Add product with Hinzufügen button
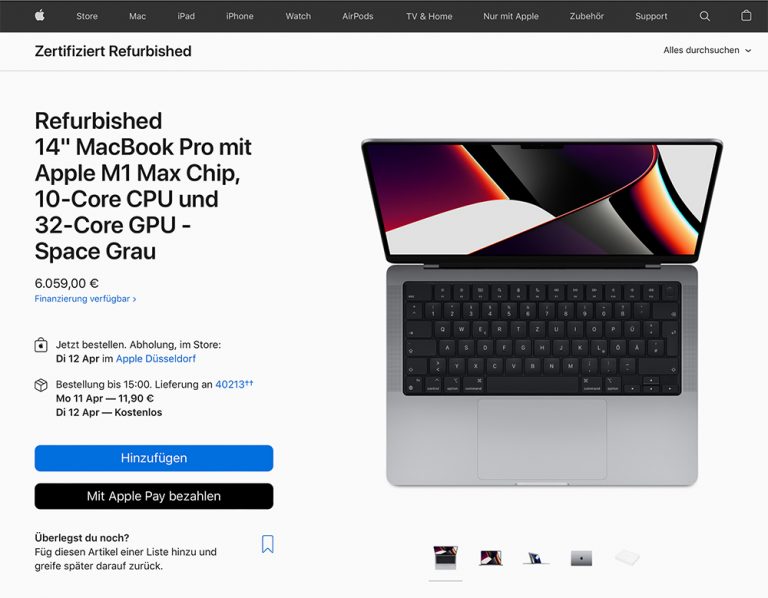 point(154,458)
